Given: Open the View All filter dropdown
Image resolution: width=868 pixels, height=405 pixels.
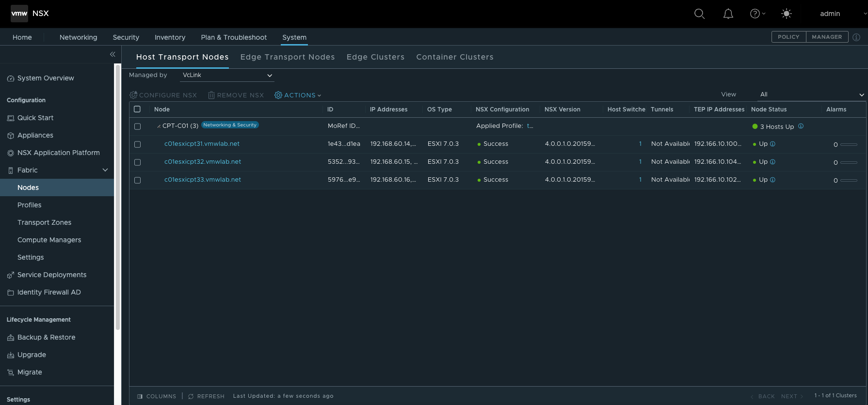Looking at the screenshot, I should pyautogui.click(x=812, y=94).
